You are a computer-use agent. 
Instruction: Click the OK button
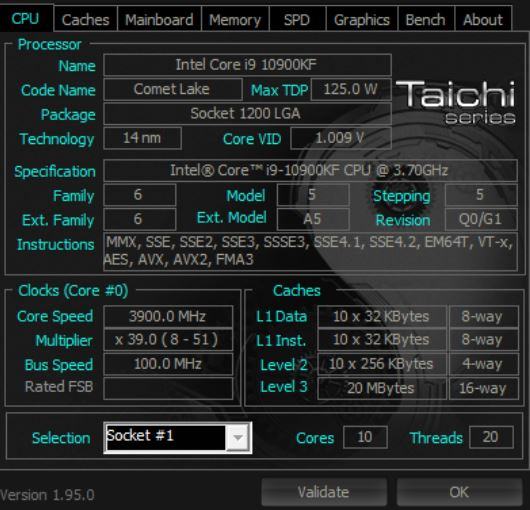[x=459, y=492]
